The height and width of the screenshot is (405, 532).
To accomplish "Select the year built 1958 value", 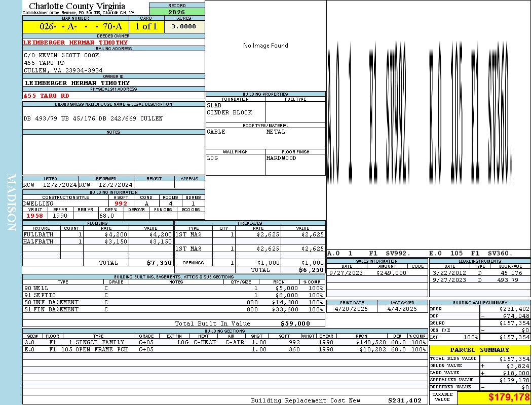I will [35, 216].
